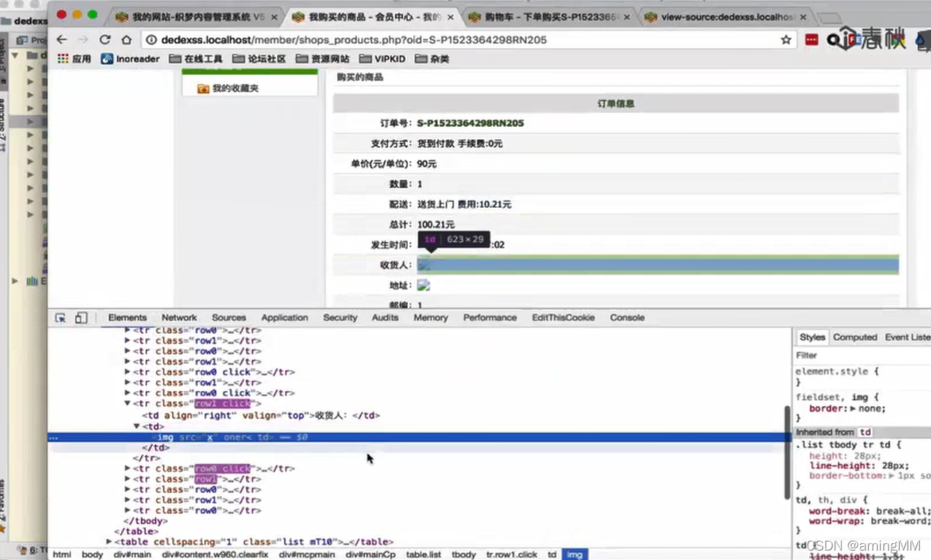Go forward with the browser forward arrow
This screenshot has width=931, height=560.
pos(82,40)
